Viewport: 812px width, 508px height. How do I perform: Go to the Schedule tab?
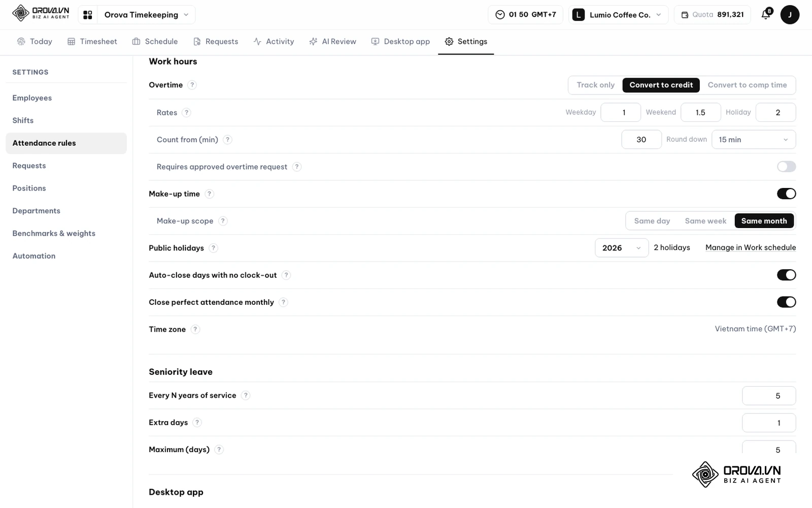pos(155,42)
